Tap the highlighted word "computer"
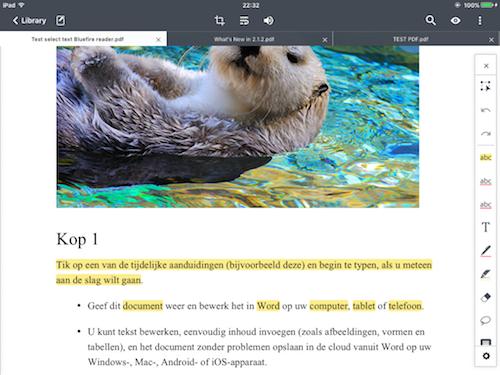 click(x=328, y=306)
